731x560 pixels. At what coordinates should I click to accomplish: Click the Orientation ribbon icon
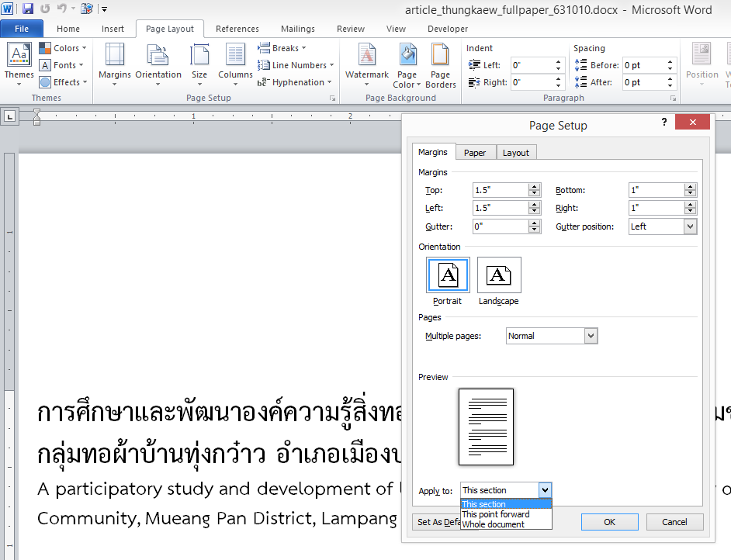click(x=158, y=62)
